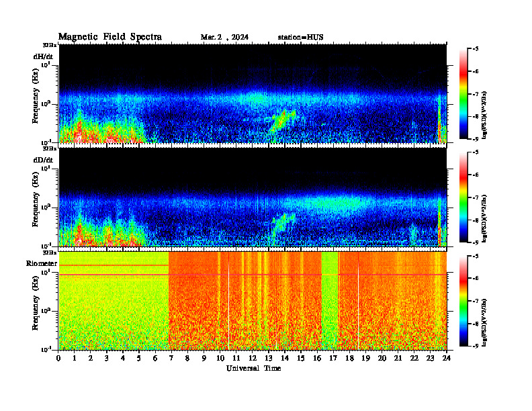The height and width of the screenshot is (411, 532).
Task: Click the log(PSD) label beside dH/dt colorbar
Action: pyautogui.click(x=485, y=115)
